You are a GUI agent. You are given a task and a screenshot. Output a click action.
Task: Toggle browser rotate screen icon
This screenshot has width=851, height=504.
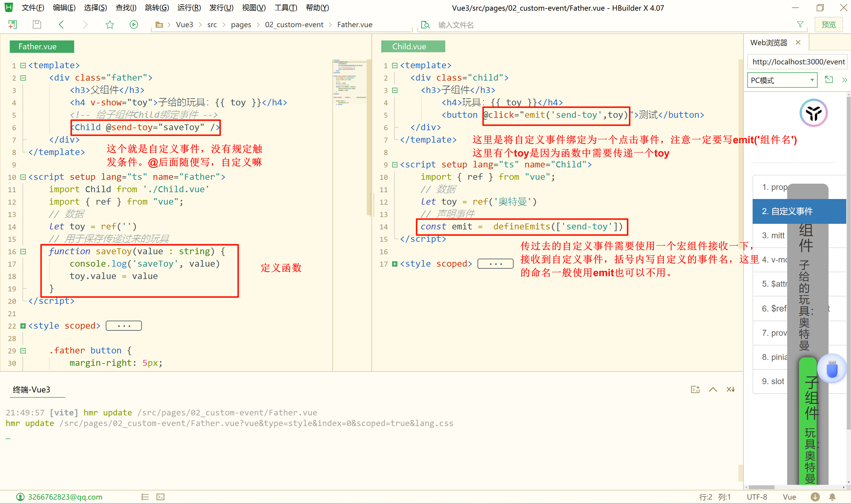pos(829,80)
